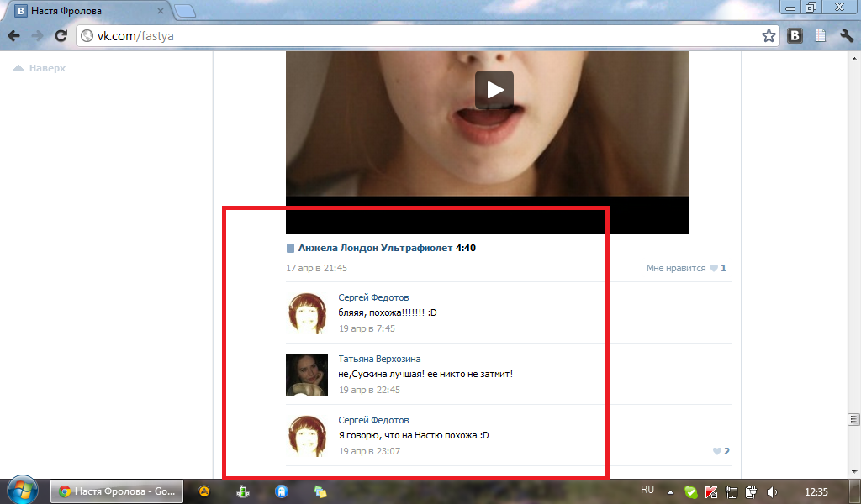The height and width of the screenshot is (504, 861).
Task: Restore down the Chrome window
Action: point(811,8)
